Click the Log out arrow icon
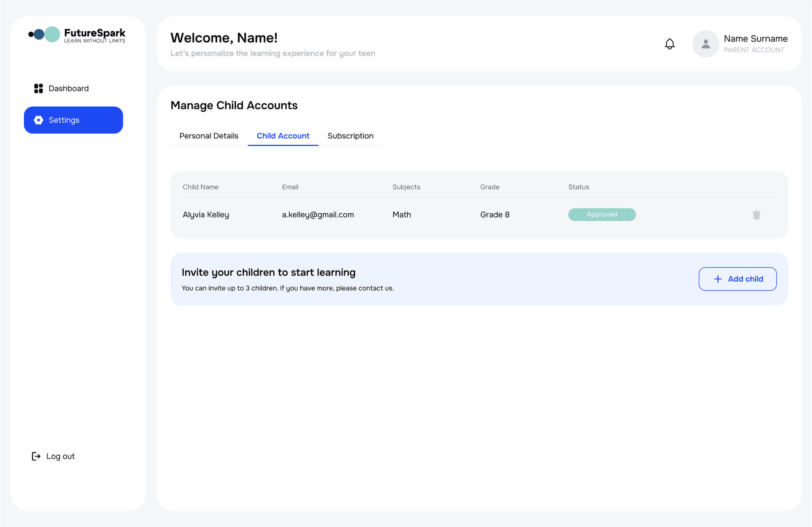 coord(36,456)
